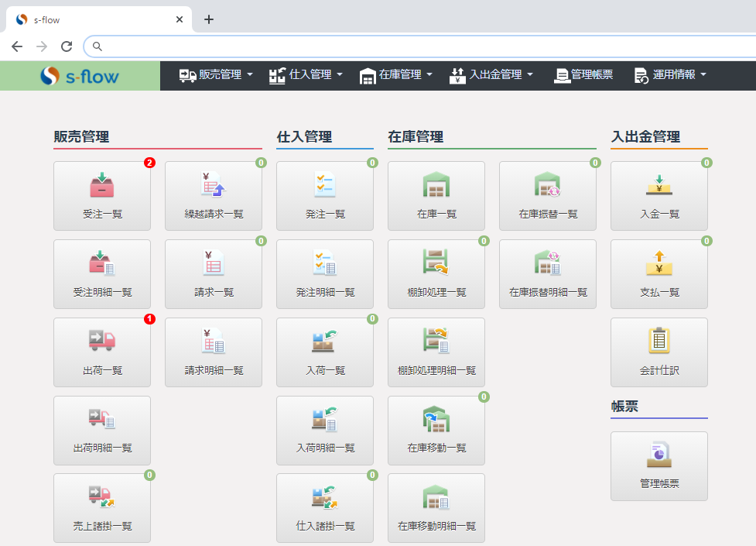The height and width of the screenshot is (546, 756).
Task: Select the 管理帳票 report icon under 帳票
Action: [x=659, y=465]
